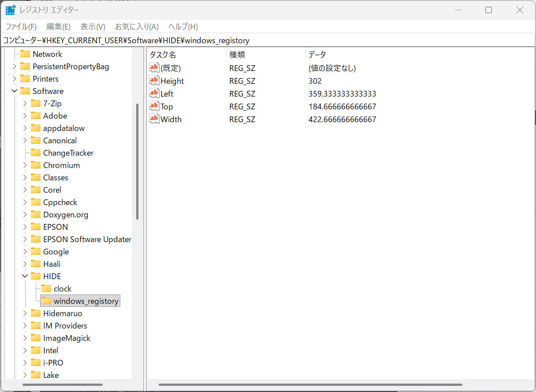Click the ImageMagick folder icon
Screen dimensions: 536x392
coord(36,338)
